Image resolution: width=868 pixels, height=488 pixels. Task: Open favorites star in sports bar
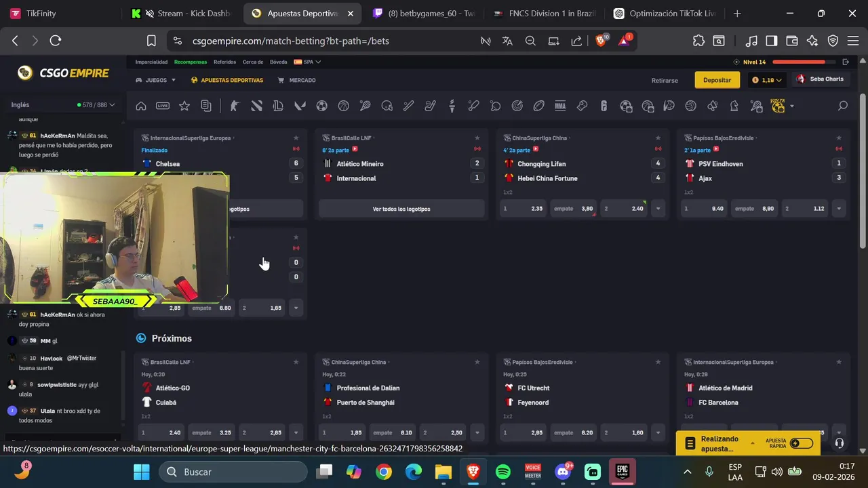184,106
